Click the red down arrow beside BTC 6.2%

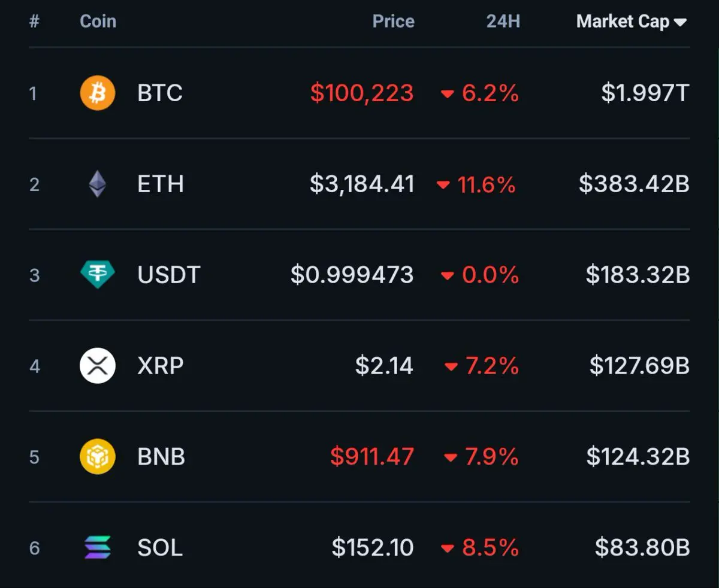[448, 94]
